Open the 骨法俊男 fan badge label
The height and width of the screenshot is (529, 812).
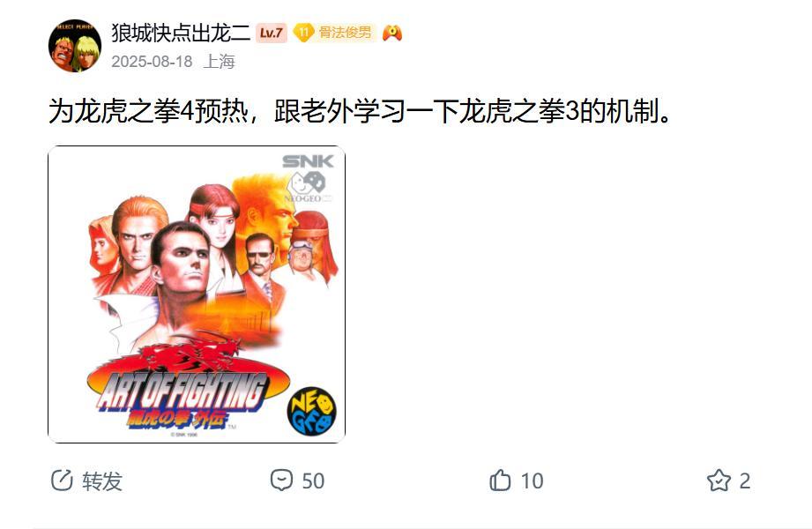tap(345, 33)
